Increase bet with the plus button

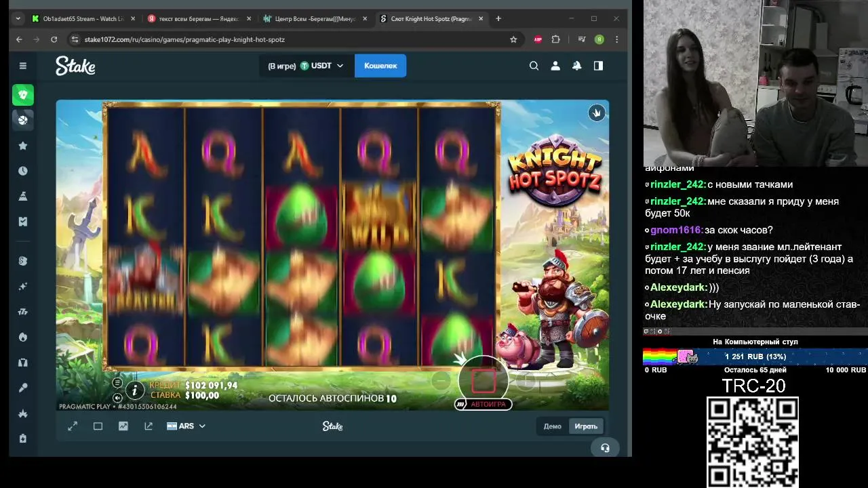coord(526,382)
